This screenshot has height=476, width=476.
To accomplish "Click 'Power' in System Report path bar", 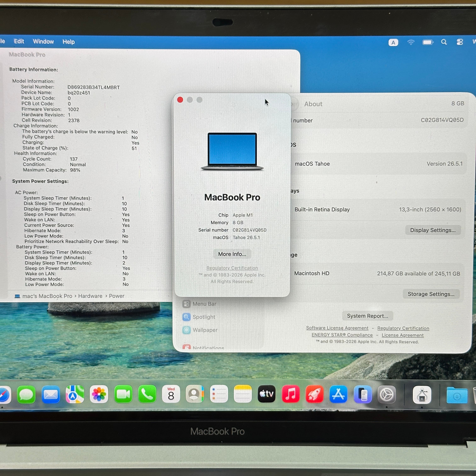I will (116, 296).
